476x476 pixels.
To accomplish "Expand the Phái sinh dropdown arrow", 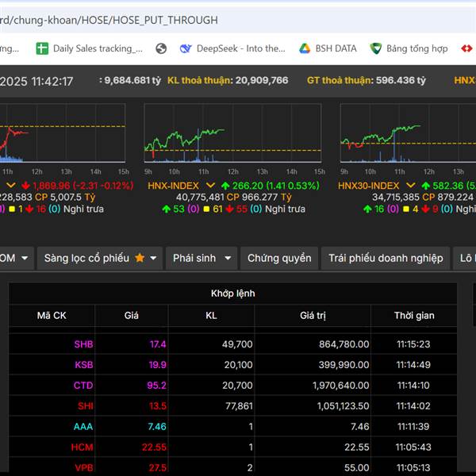I will (227, 258).
